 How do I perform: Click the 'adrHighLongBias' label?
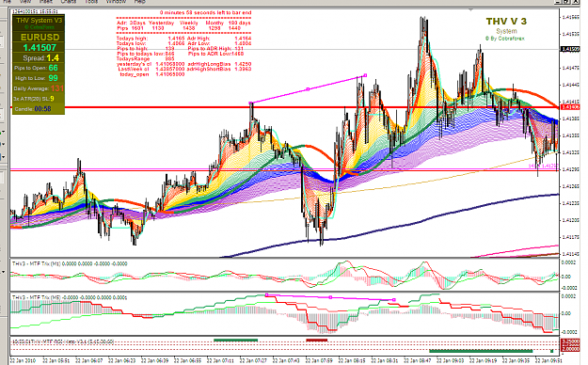coord(209,64)
